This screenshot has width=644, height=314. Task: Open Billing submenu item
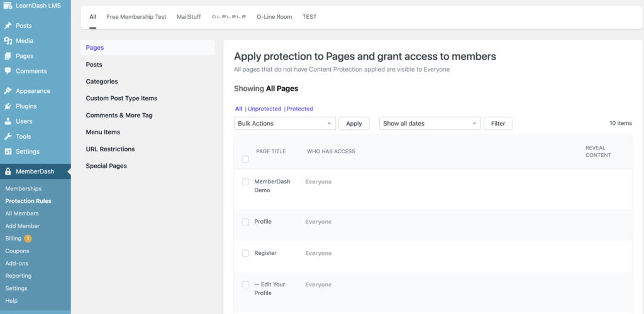(13, 238)
